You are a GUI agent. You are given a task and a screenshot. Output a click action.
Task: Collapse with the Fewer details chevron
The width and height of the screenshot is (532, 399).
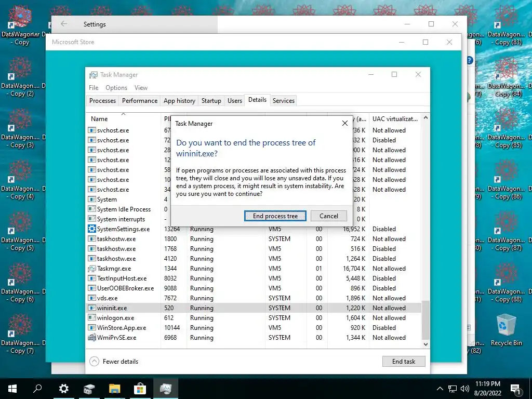[x=94, y=362]
